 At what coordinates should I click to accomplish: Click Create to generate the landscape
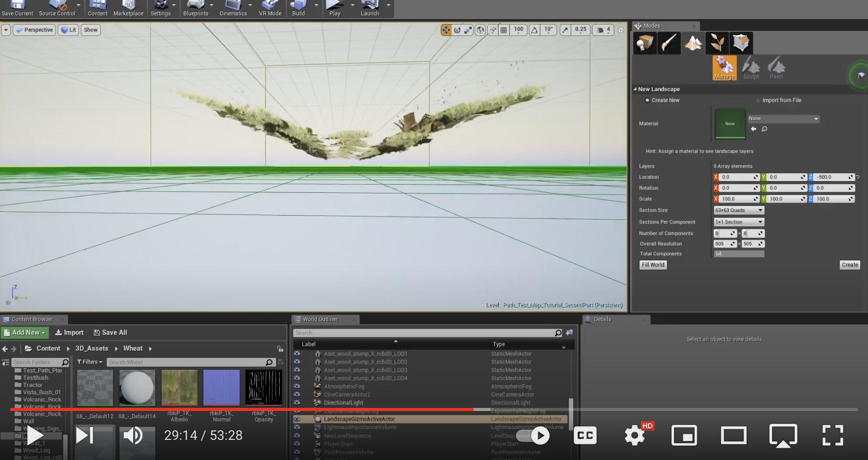[x=849, y=265]
